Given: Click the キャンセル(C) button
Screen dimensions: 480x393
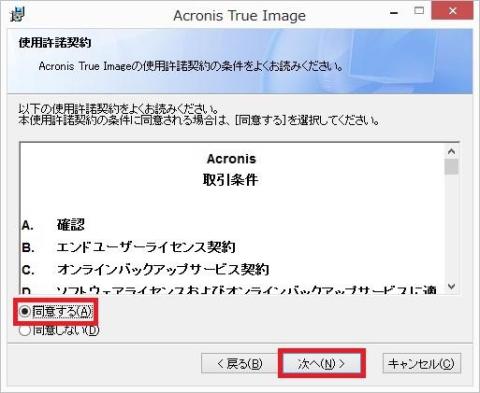Looking at the screenshot, I should pyautogui.click(x=422, y=363).
